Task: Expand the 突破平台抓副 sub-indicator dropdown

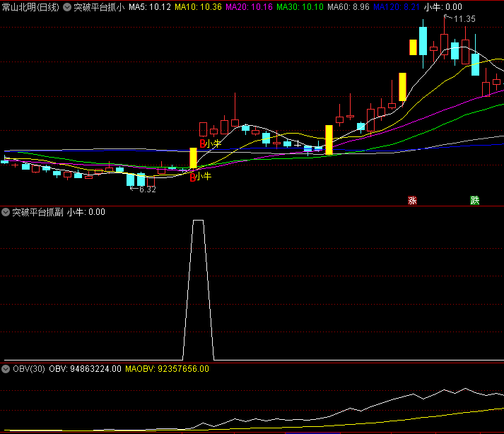Action: [x=6, y=212]
